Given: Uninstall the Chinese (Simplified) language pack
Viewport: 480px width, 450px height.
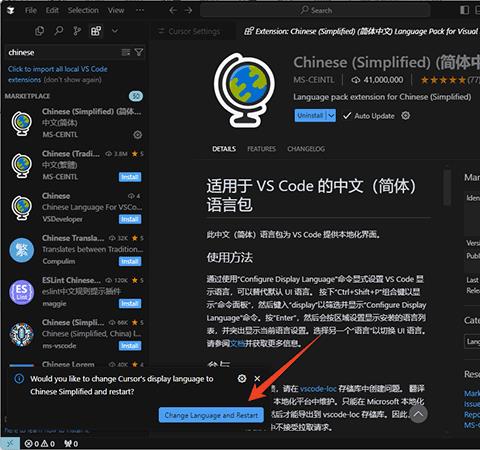Looking at the screenshot, I should (x=310, y=116).
